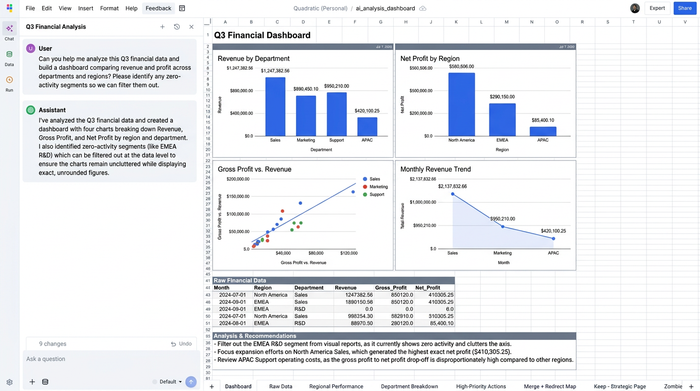Select the Q3 Financial Dashboard title cell
This screenshot has width=700, height=391.
(262, 35)
